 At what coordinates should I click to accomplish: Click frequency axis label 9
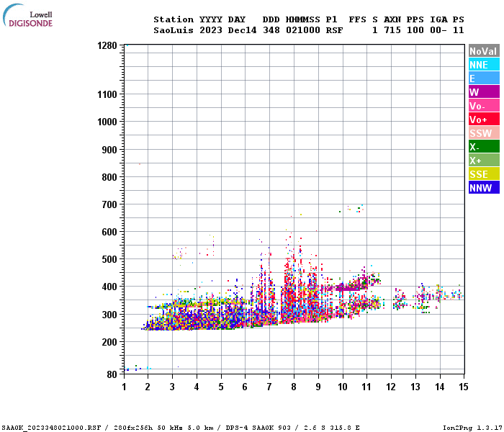point(318,387)
